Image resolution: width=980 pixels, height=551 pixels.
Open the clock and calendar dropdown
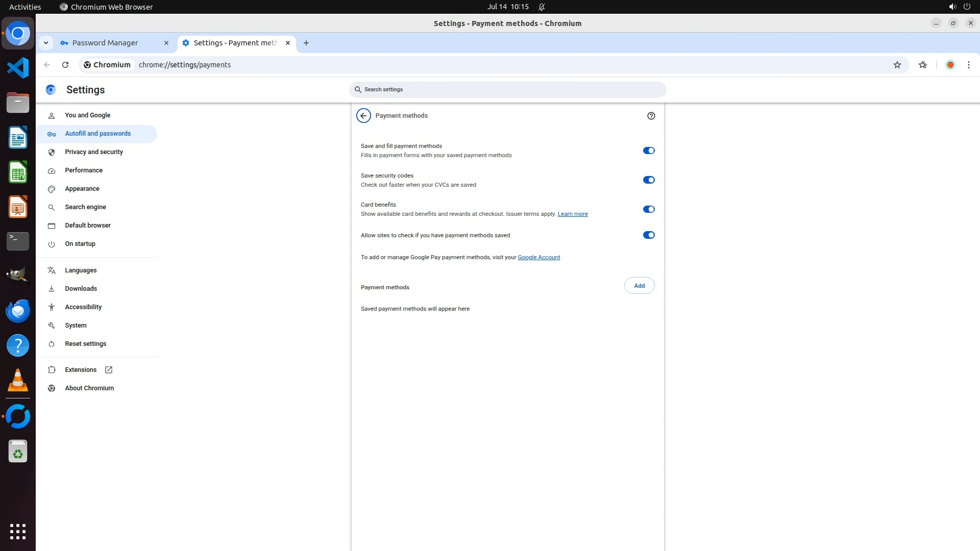507,7
